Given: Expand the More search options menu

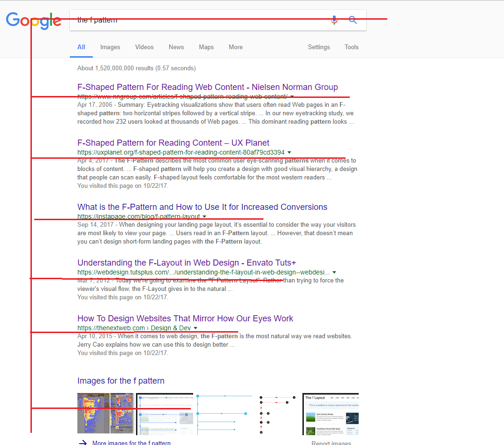Looking at the screenshot, I should coord(236,47).
